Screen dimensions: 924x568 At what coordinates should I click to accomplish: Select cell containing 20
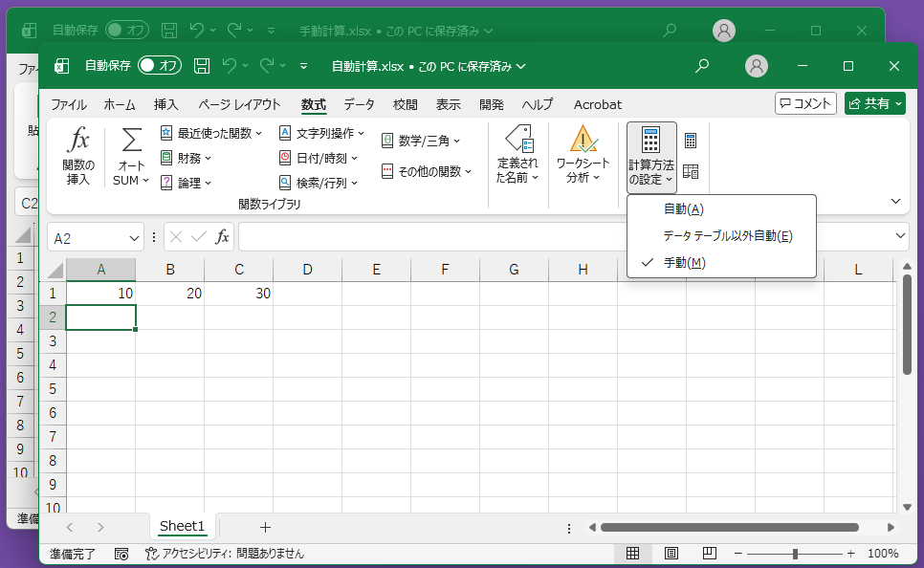169,294
